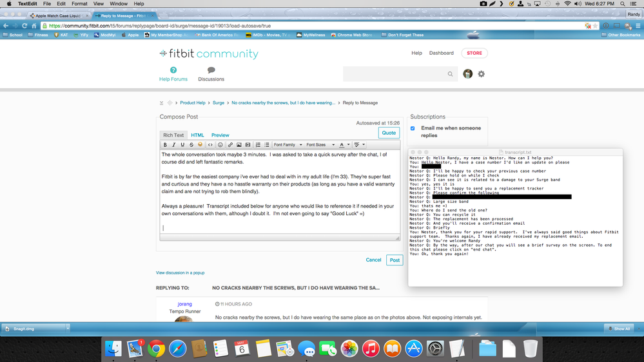This screenshot has height=362, width=644.
Task: Open the Help Forums section
Action: pos(173,74)
